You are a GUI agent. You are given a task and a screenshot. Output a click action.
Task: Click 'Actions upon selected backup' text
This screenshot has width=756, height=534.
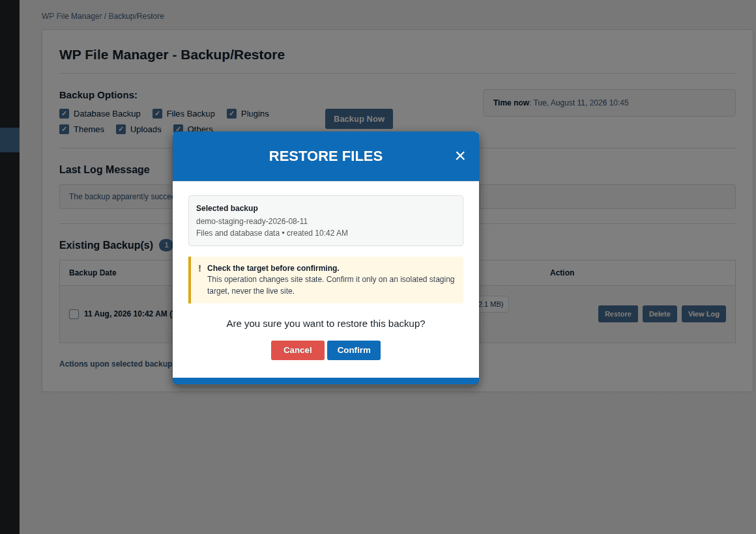click(x=116, y=364)
